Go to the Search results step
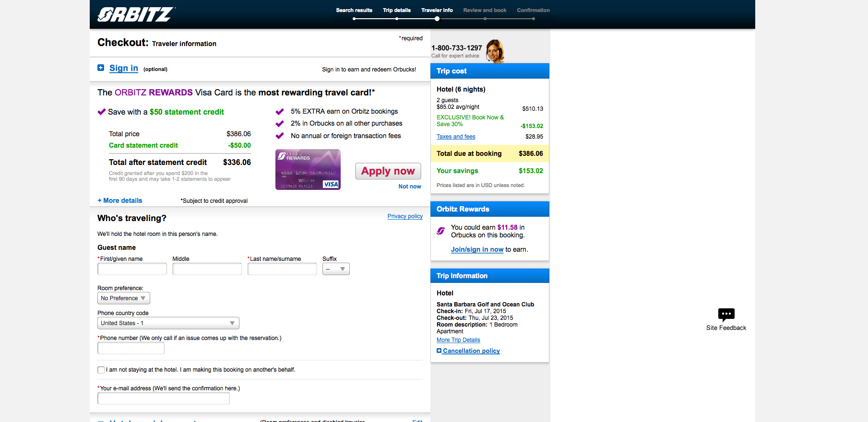This screenshot has width=868, height=422. pos(354,10)
